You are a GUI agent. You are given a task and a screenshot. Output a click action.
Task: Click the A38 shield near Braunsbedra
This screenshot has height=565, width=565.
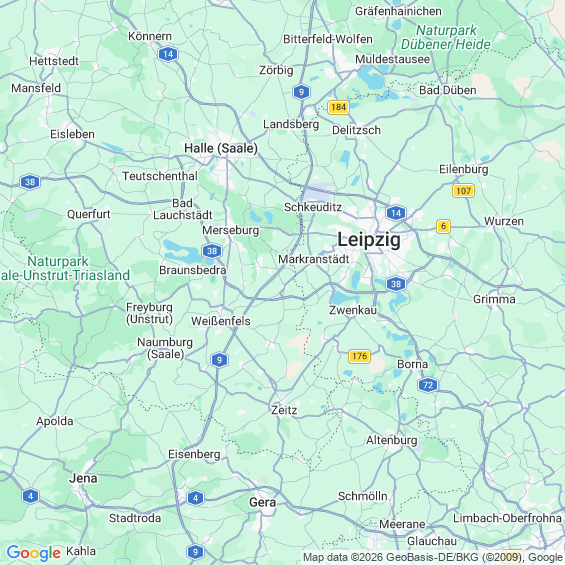point(212,251)
